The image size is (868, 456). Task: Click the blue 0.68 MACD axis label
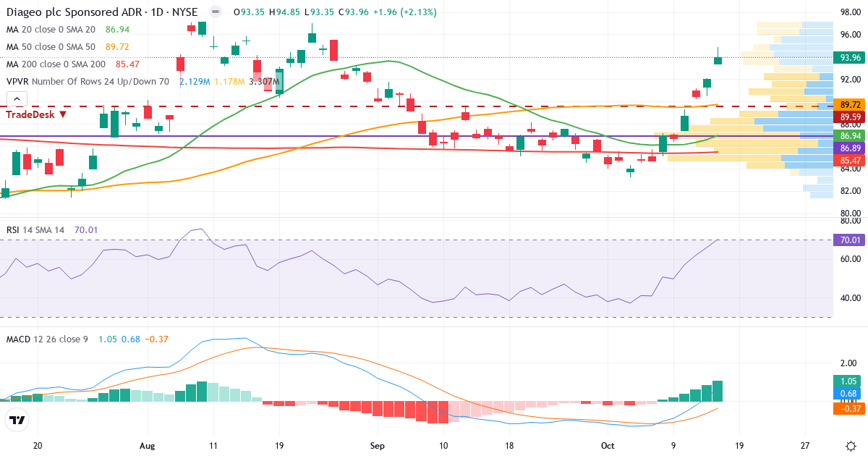click(x=846, y=394)
